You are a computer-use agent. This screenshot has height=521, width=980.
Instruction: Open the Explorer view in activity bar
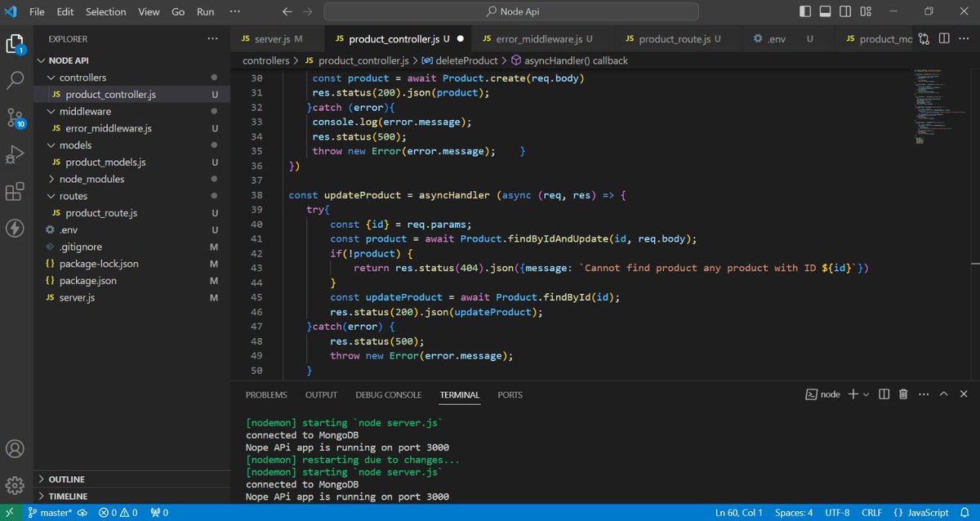(x=16, y=43)
